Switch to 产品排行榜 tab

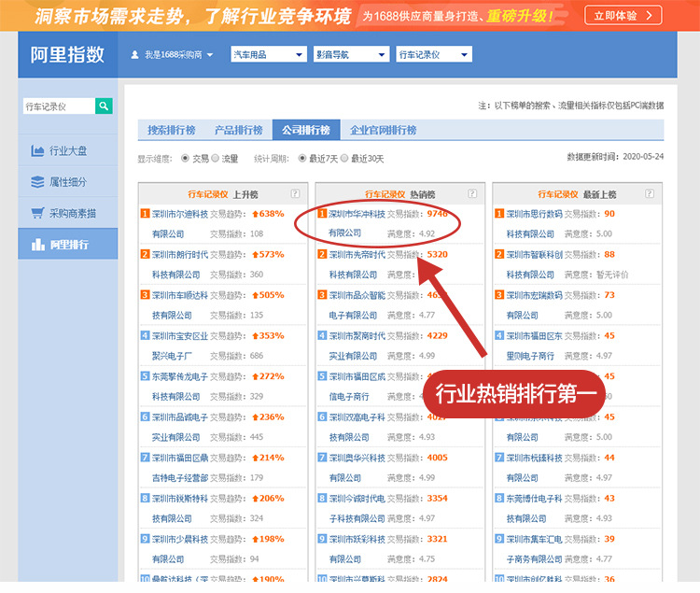coord(238,130)
